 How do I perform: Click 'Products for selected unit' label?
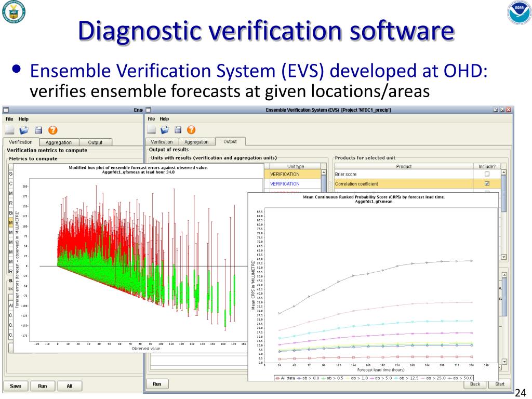coord(365,158)
